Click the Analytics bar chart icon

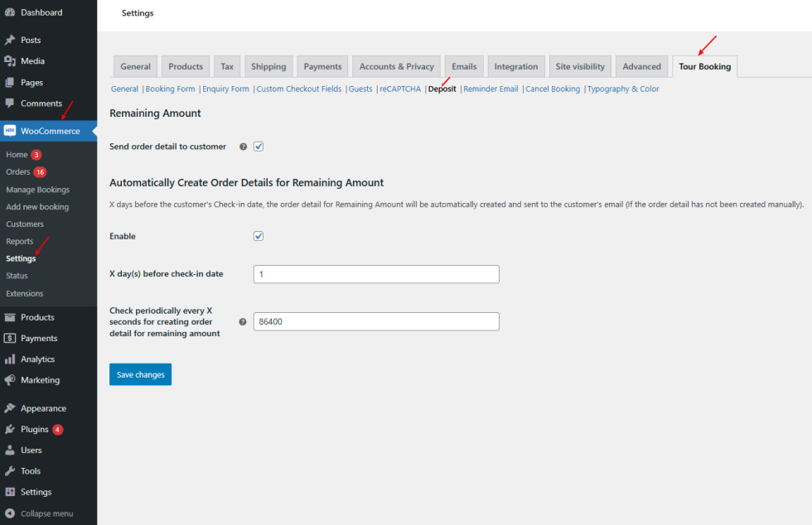10,359
